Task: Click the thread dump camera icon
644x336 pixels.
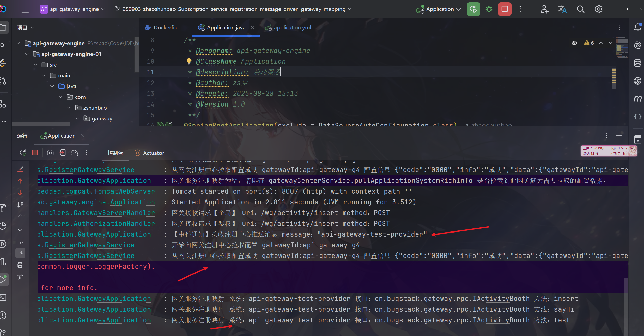Action: point(50,153)
